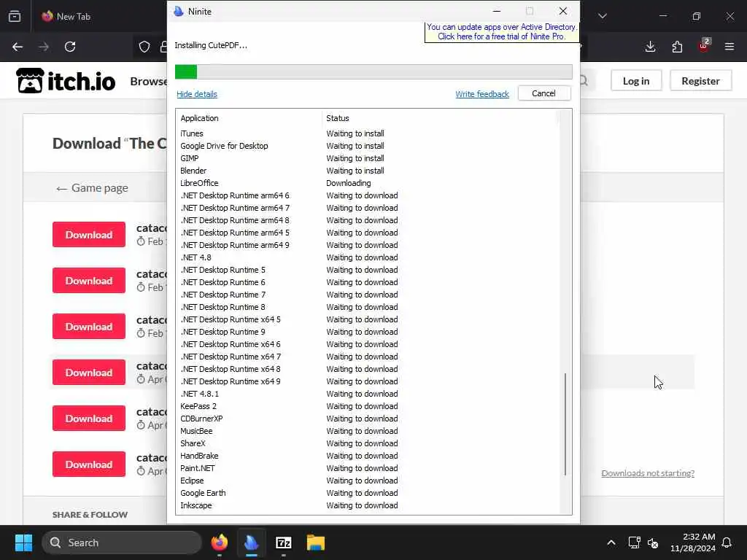Viewport: 747px width, 560px height.
Task: Show hidden system tray icons
Action: (611, 542)
